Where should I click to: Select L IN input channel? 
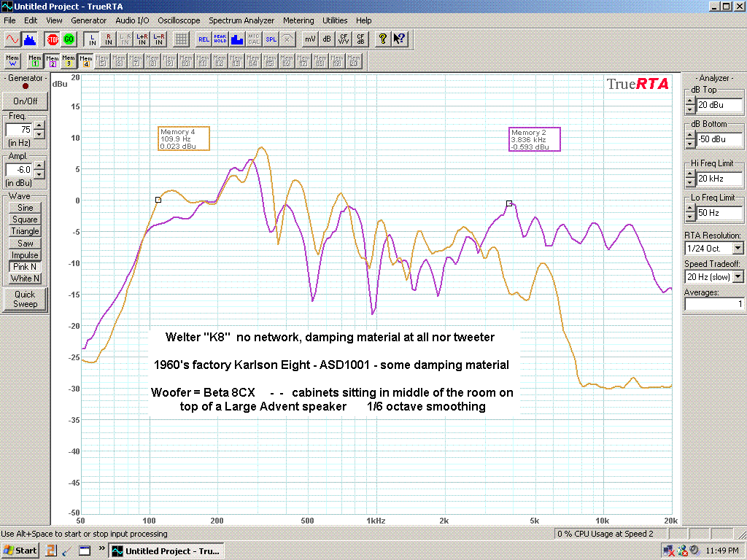(91, 39)
